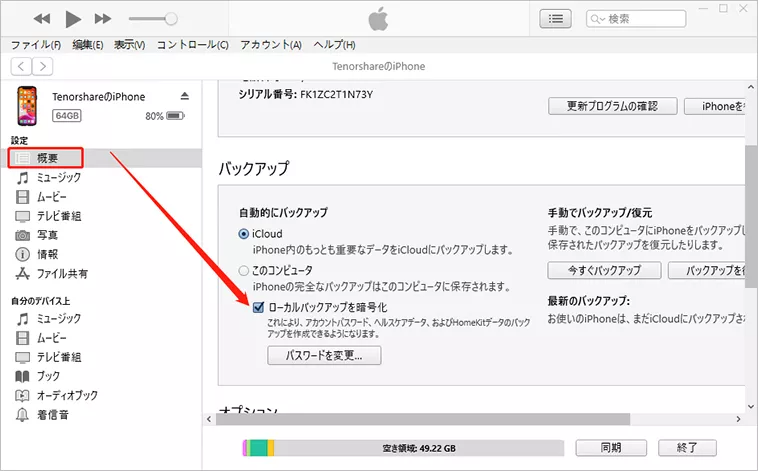The width and height of the screenshot is (758, 471).
Task: Open ミュージック under 設定 in sidebar
Action: coord(56,177)
